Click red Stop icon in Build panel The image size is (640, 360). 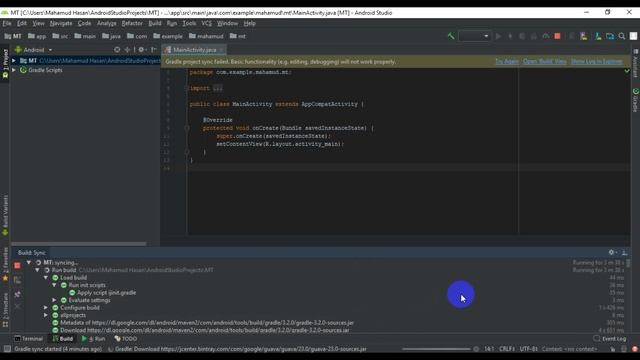[x=17, y=265]
